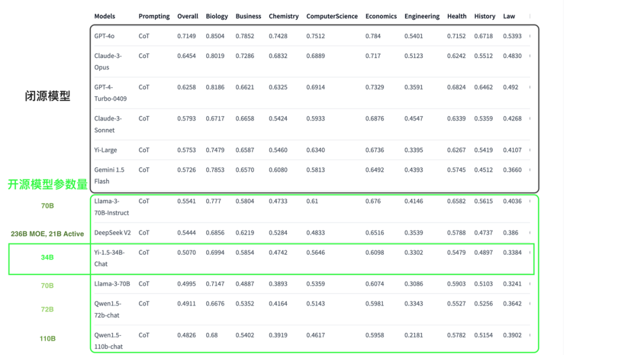The image size is (644, 355).
Task: Click Gemini 1.5 Flash history score 0.4512
Action: [x=483, y=169]
